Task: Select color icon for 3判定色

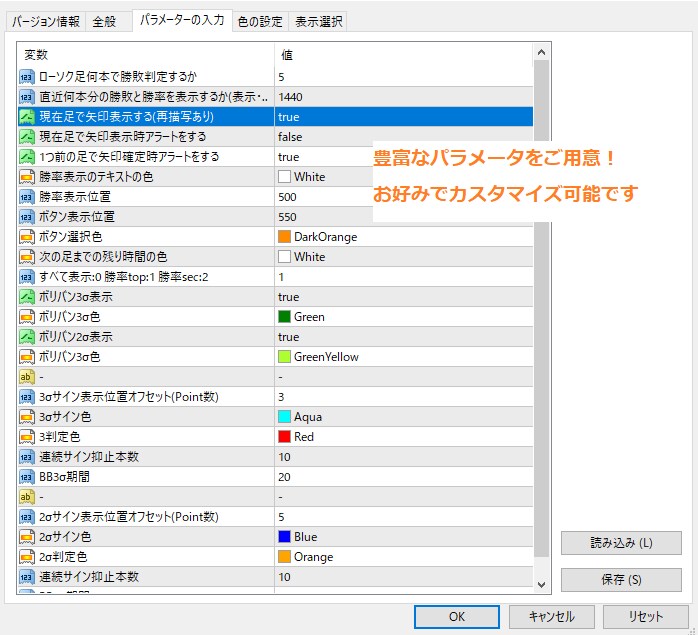Action: [27, 437]
